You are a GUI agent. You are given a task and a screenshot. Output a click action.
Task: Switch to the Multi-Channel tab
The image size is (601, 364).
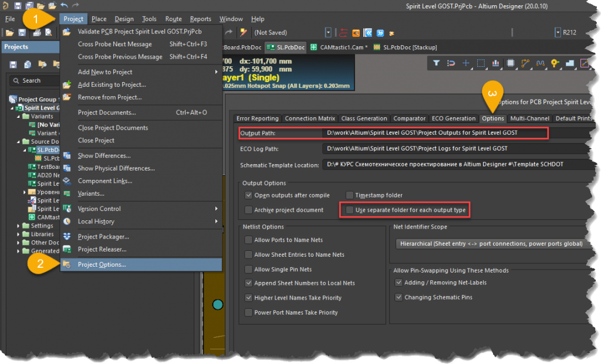coord(530,118)
